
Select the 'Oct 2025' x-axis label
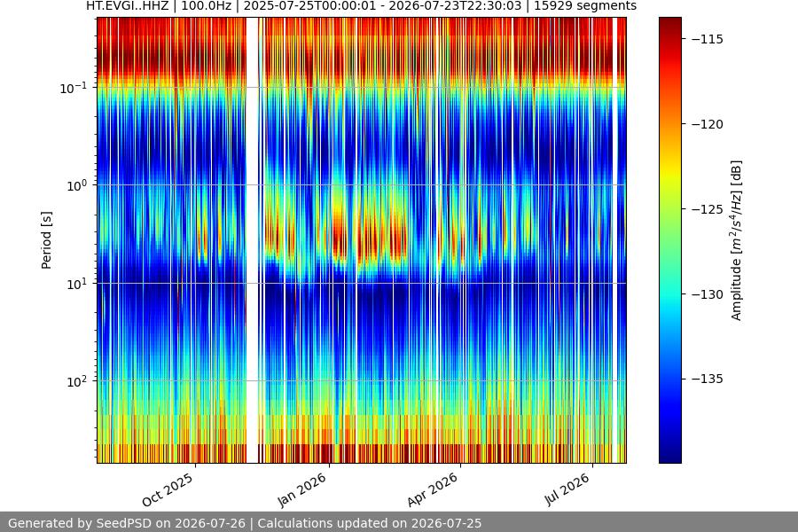pyautogui.click(x=168, y=489)
